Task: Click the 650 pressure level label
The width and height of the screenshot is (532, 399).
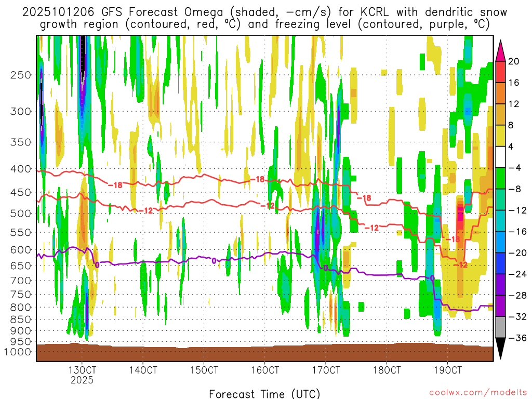Action: coord(21,265)
